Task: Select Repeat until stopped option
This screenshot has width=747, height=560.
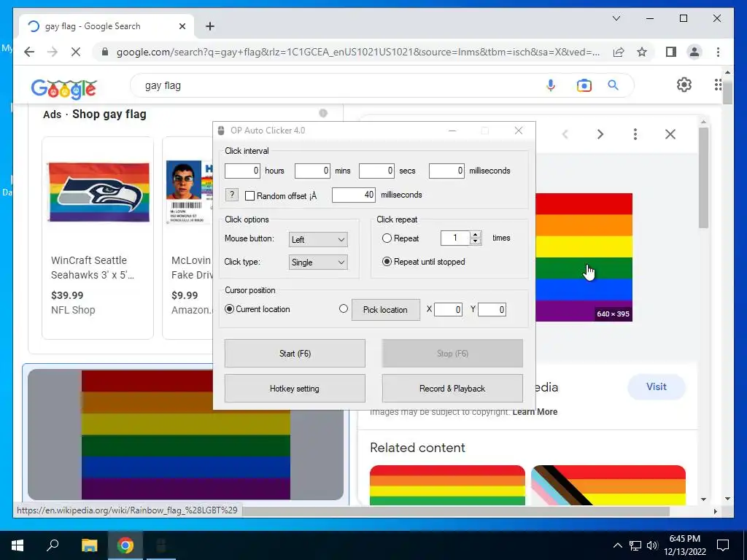Action: [x=387, y=262]
